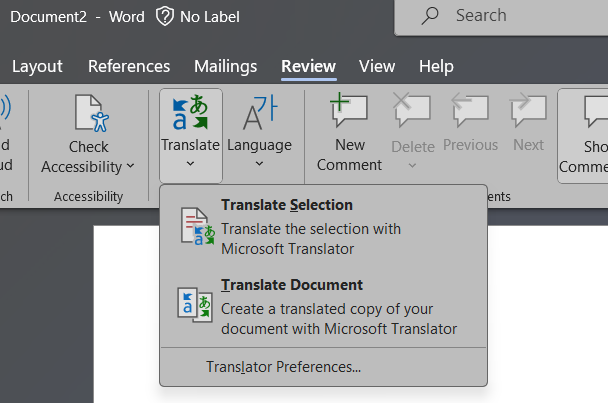Open Translator Preferences
Screen dimensions: 608x403
pos(323,367)
